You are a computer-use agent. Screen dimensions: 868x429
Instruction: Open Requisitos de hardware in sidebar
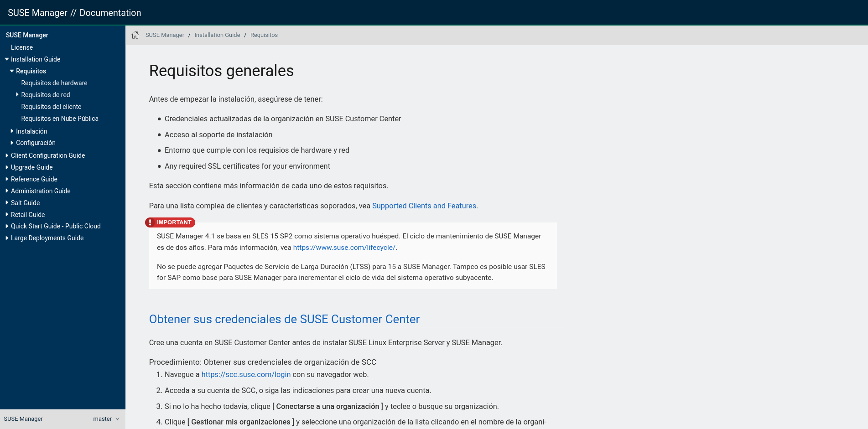click(54, 83)
